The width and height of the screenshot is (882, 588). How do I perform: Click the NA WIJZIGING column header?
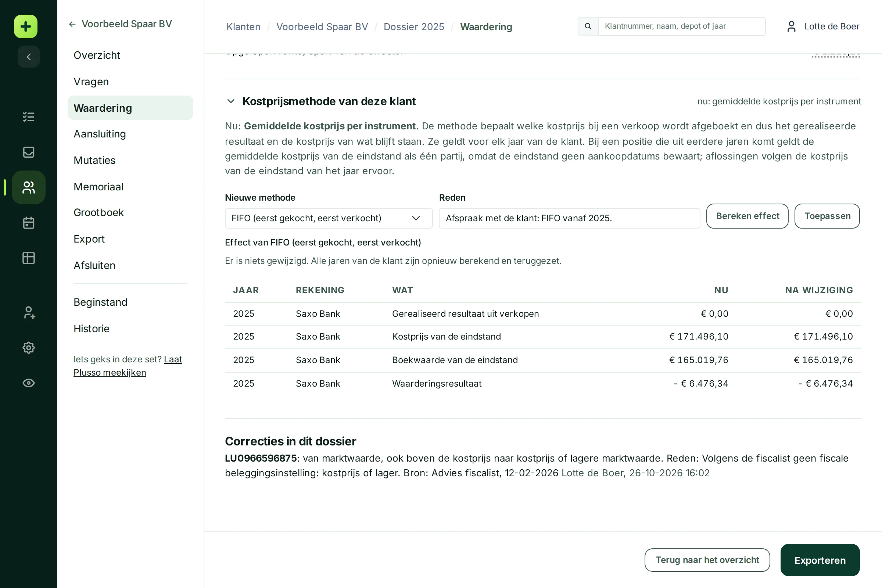(819, 290)
